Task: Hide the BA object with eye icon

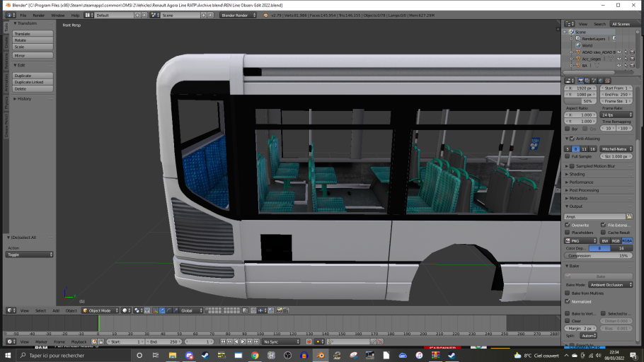Action: click(x=619, y=66)
